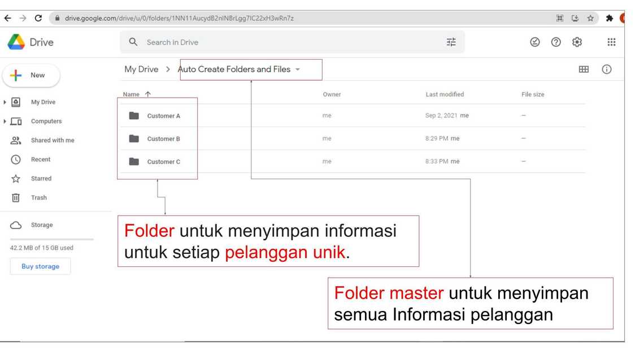644x351 pixels.
Task: Click the New button
Action: pos(31,76)
